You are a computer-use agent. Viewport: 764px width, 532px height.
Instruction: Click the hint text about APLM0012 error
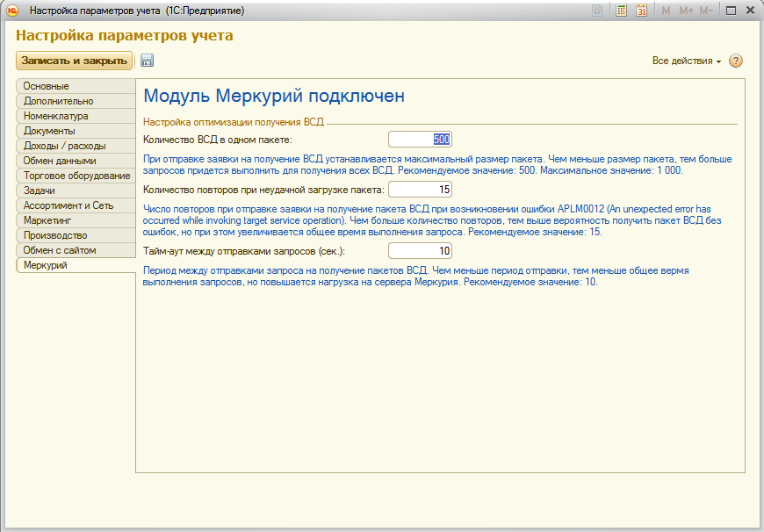(x=432, y=220)
